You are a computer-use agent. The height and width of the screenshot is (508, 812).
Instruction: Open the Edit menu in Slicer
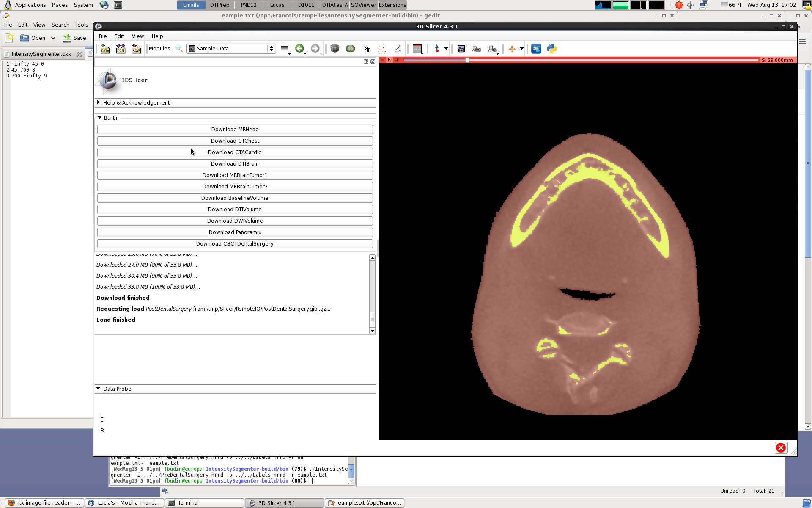(x=119, y=36)
